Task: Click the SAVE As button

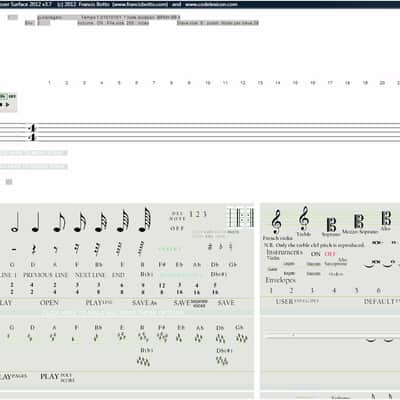Action: coord(144,303)
